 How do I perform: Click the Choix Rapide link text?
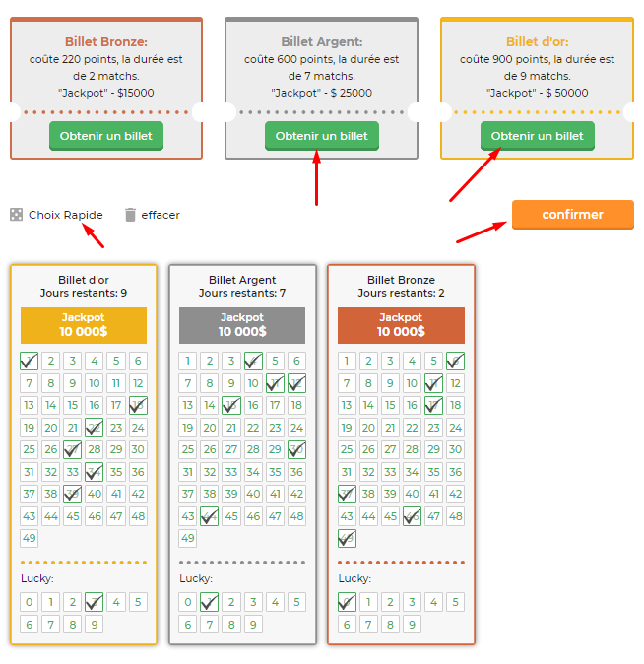tap(66, 215)
